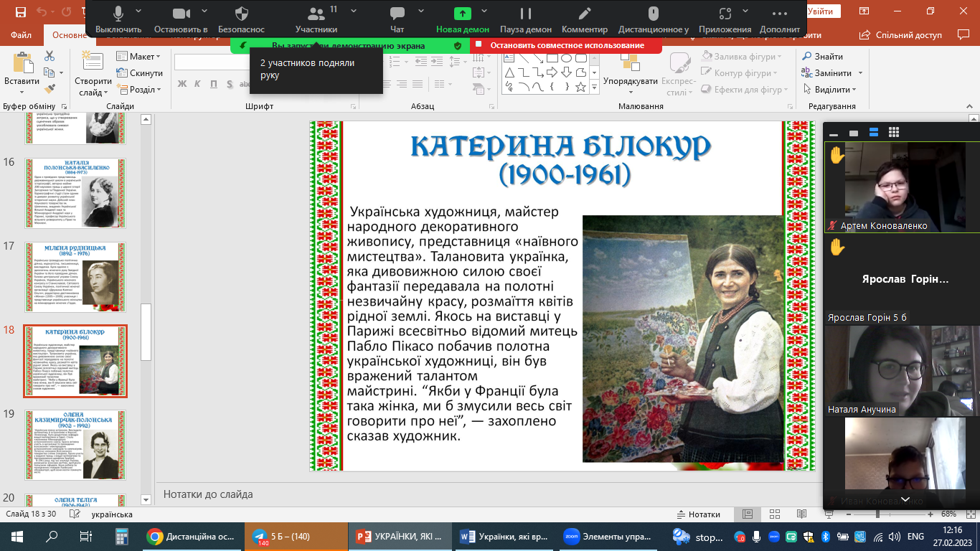The width and height of the screenshot is (980, 551).
Task: Switch to slide sorter view icon
Action: coord(774,514)
